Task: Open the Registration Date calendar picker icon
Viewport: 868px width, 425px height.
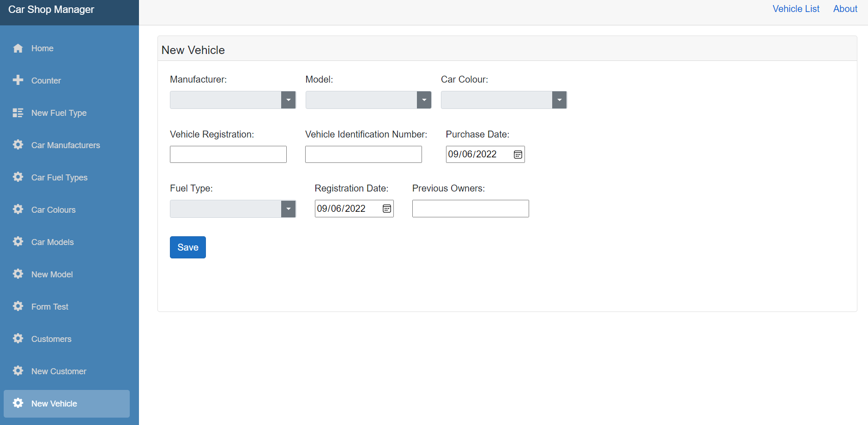Action: pyautogui.click(x=387, y=209)
